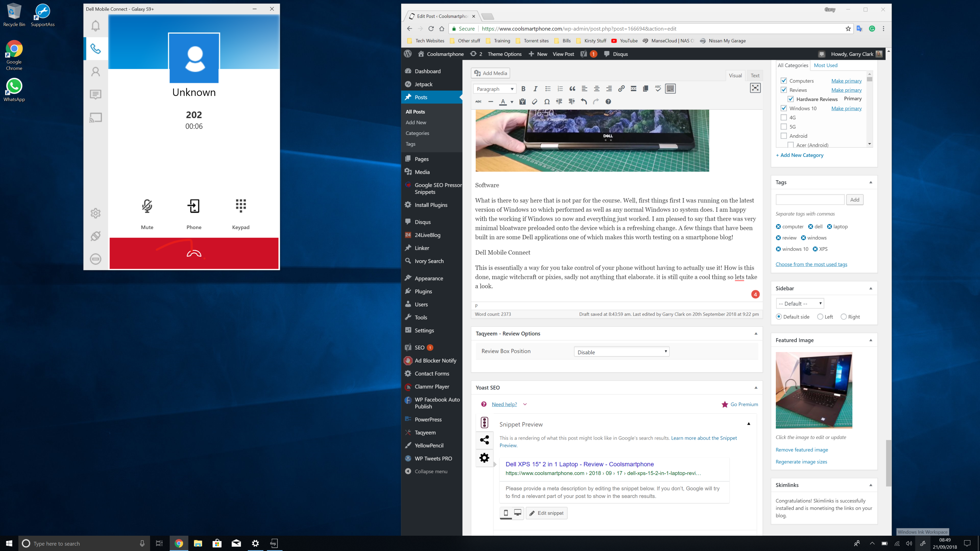Collapse the Snippet Preview section
980x551 pixels.
click(x=749, y=424)
